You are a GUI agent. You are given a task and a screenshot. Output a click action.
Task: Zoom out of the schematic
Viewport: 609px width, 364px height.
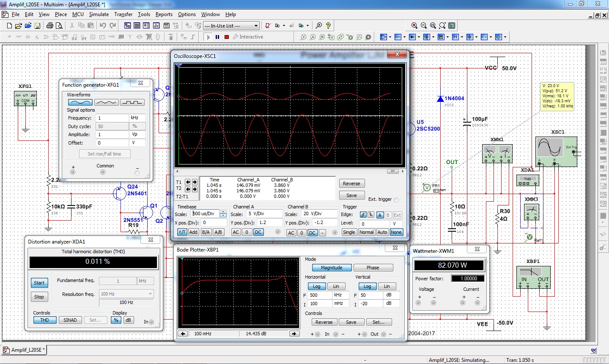pyautogui.click(x=424, y=26)
